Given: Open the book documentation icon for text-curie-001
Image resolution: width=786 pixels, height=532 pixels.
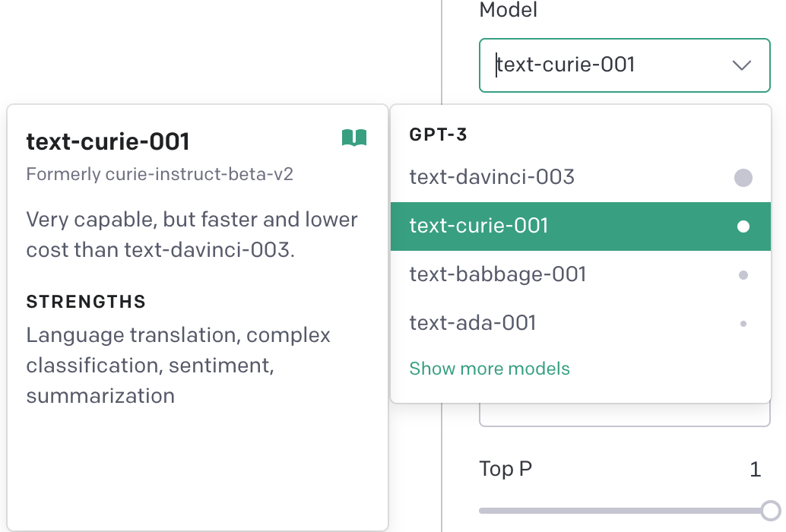Looking at the screenshot, I should tap(354, 138).
